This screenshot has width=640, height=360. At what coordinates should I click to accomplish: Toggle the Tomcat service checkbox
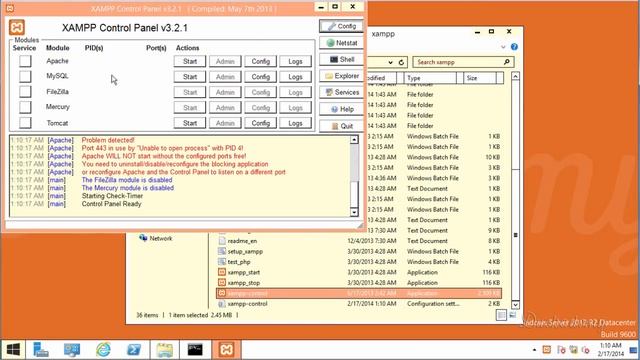pos(25,123)
